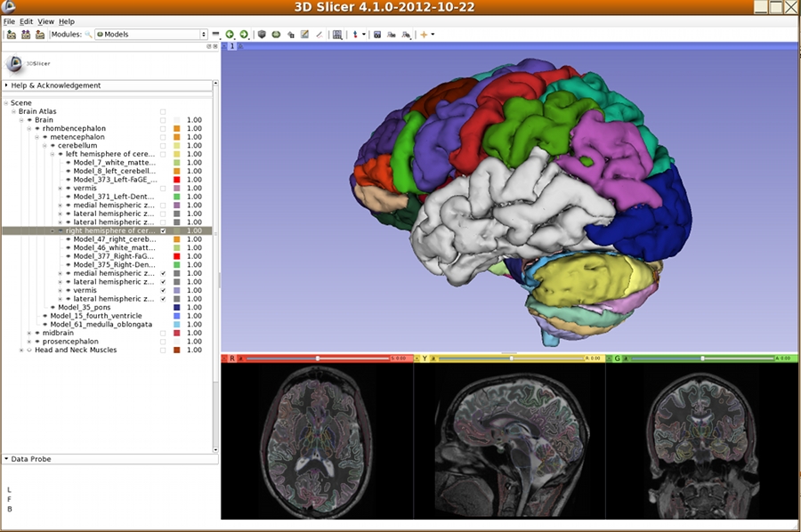
Task: Tick the Head and Neck Muscles checkbox
Action: click(163, 350)
